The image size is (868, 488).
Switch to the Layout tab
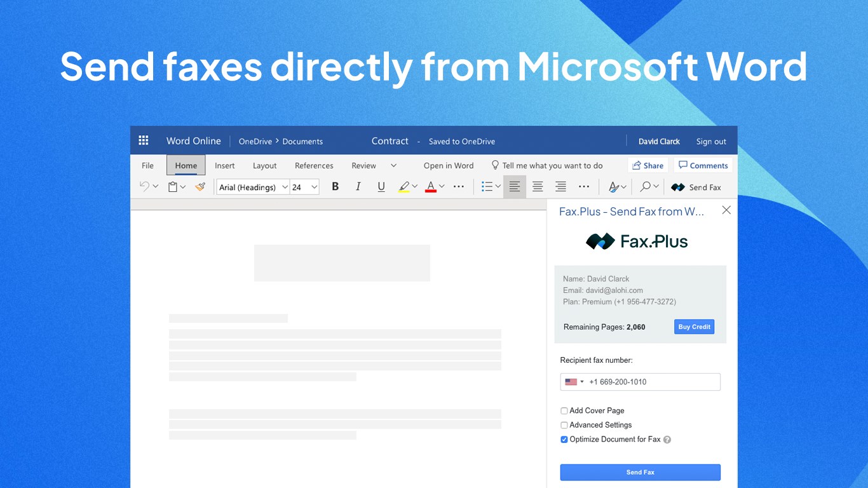click(265, 166)
